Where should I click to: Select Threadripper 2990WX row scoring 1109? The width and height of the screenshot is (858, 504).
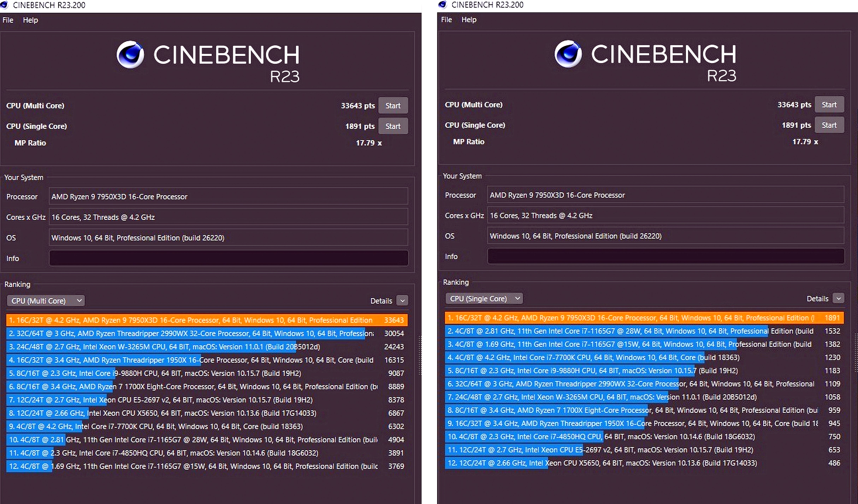tap(644, 384)
